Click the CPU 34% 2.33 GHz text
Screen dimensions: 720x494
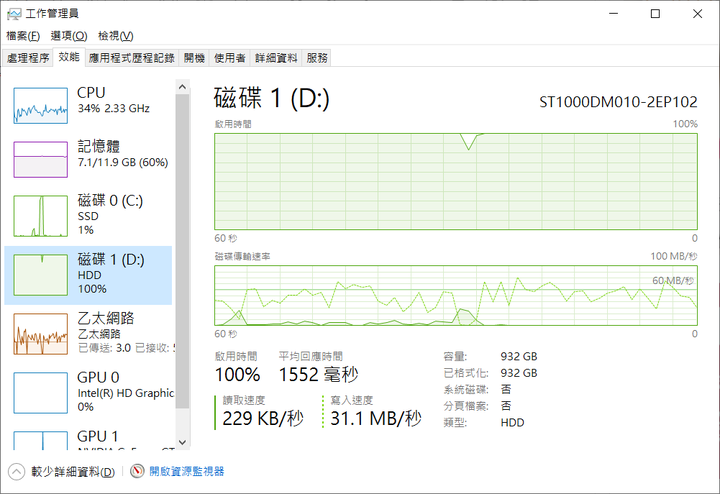[113, 108]
